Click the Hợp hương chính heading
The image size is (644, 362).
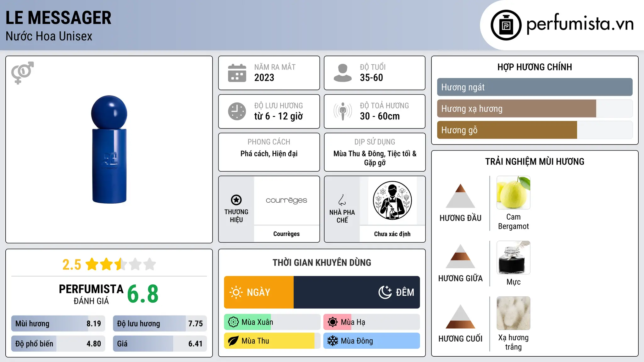pos(535,67)
